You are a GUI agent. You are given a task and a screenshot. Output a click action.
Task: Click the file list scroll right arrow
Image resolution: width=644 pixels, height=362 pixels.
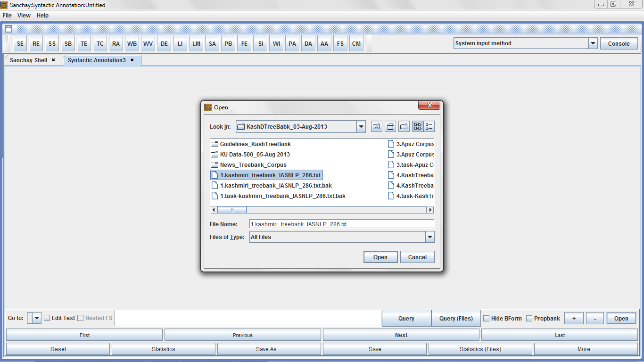(x=430, y=210)
